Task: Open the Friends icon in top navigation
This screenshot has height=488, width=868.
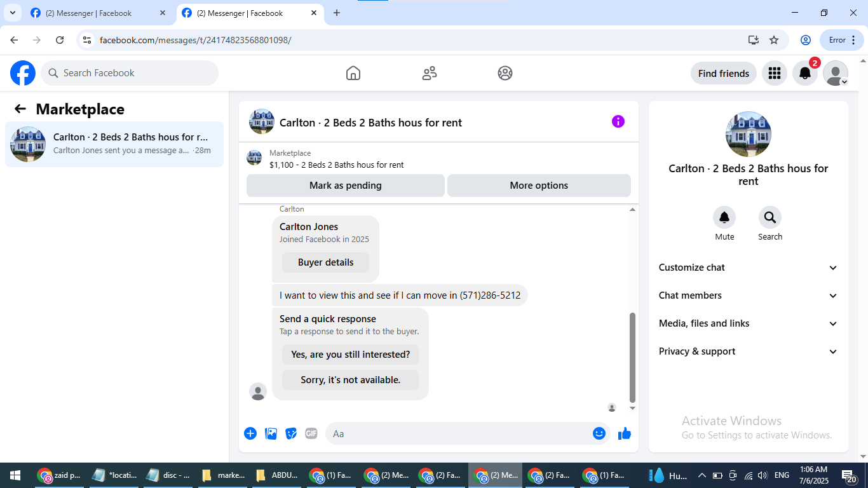Action: [x=430, y=73]
